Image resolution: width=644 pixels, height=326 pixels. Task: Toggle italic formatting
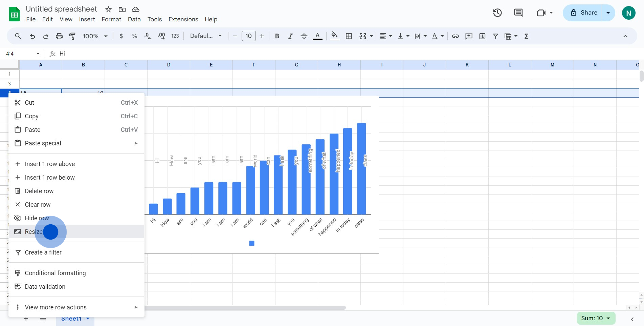tap(290, 36)
